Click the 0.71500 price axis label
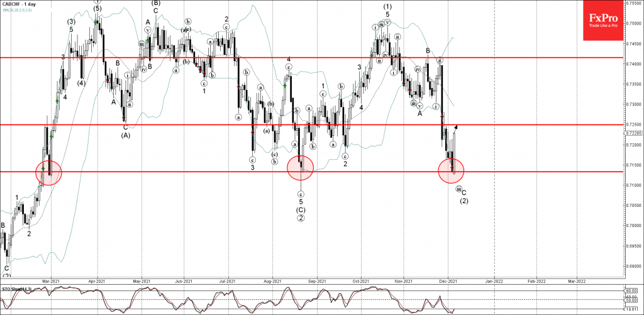Viewport: 644px width, 315px height. pos(634,165)
